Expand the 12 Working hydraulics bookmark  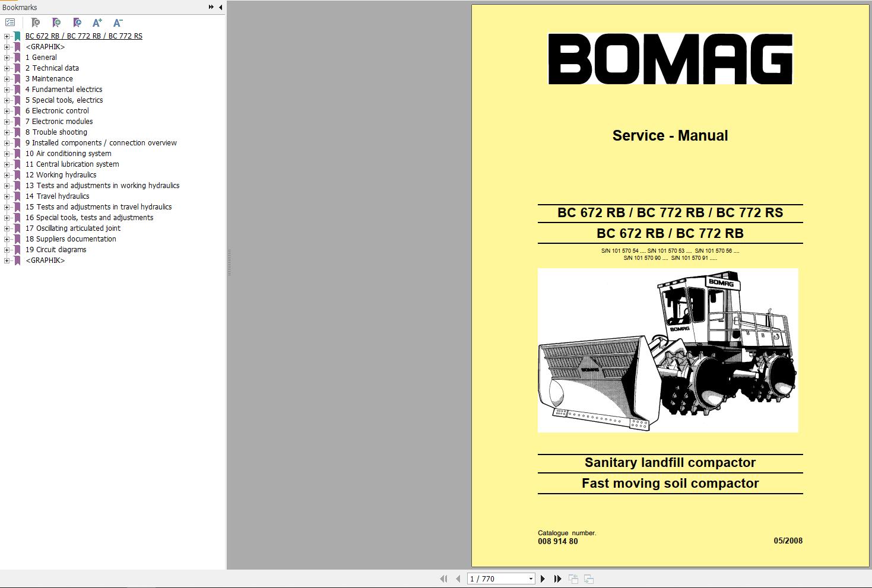(7, 175)
